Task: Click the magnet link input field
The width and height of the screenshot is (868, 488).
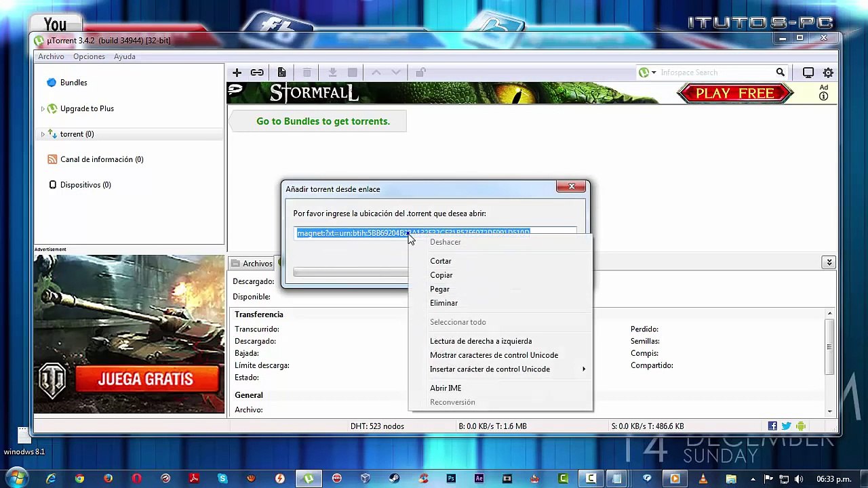Action: click(x=435, y=233)
